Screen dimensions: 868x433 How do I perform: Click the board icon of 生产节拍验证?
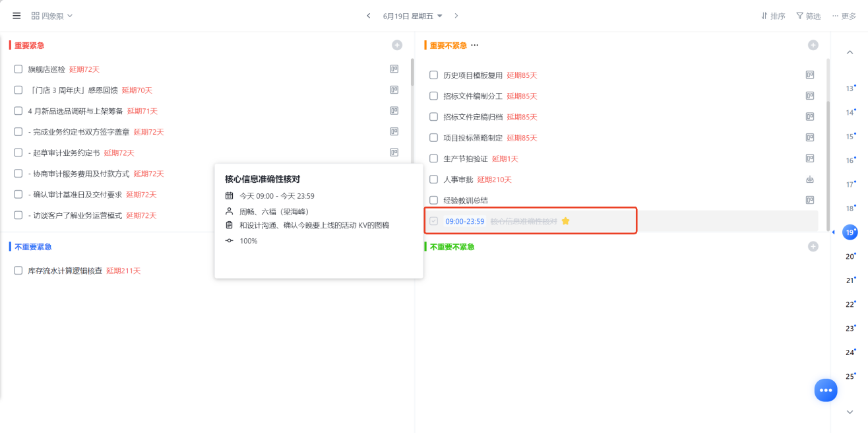(810, 158)
